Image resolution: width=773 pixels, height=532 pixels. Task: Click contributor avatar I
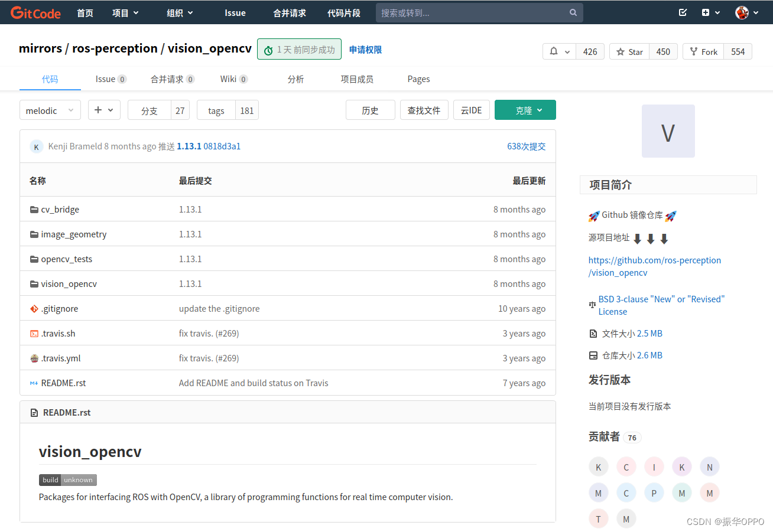point(654,467)
